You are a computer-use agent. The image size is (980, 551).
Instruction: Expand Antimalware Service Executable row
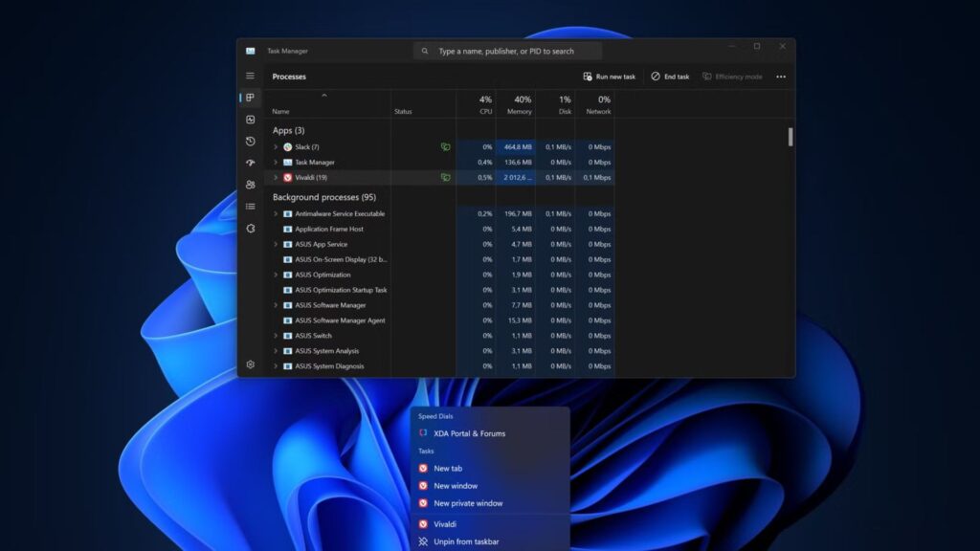(276, 213)
